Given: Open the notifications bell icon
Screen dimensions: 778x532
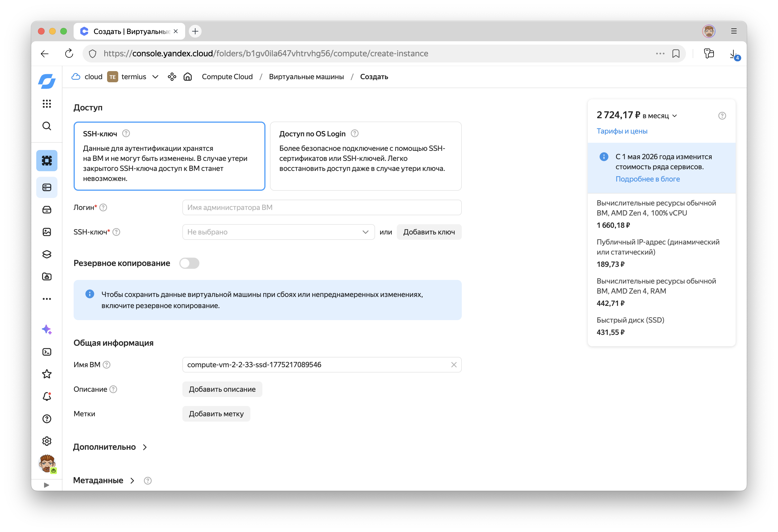Looking at the screenshot, I should tap(47, 396).
